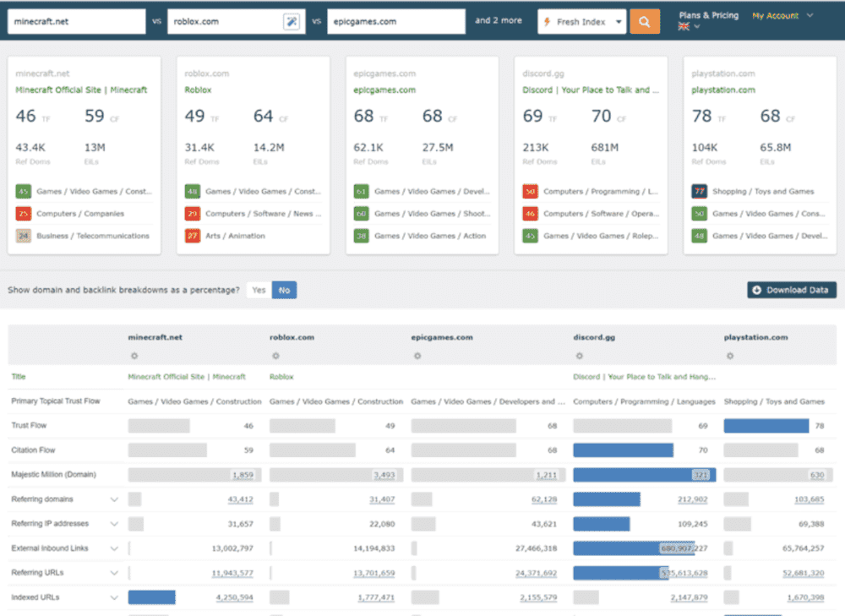Screen dimensions: 845x616
Task: Click the wand icon in roblox.com field
Action: [x=292, y=22]
